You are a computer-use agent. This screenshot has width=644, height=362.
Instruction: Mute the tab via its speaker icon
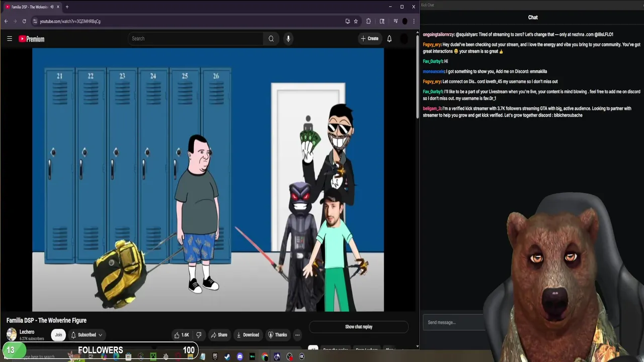click(52, 7)
